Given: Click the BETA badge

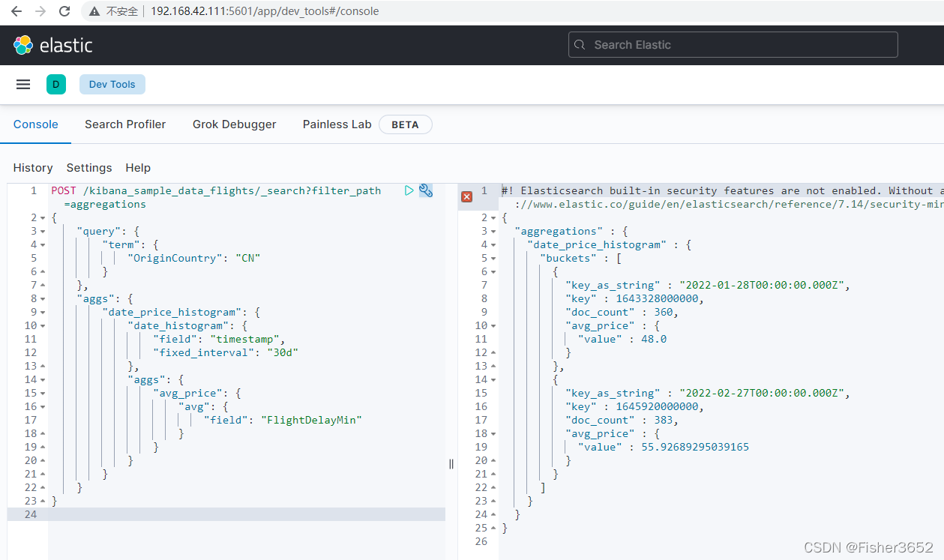Looking at the screenshot, I should pyautogui.click(x=405, y=124).
